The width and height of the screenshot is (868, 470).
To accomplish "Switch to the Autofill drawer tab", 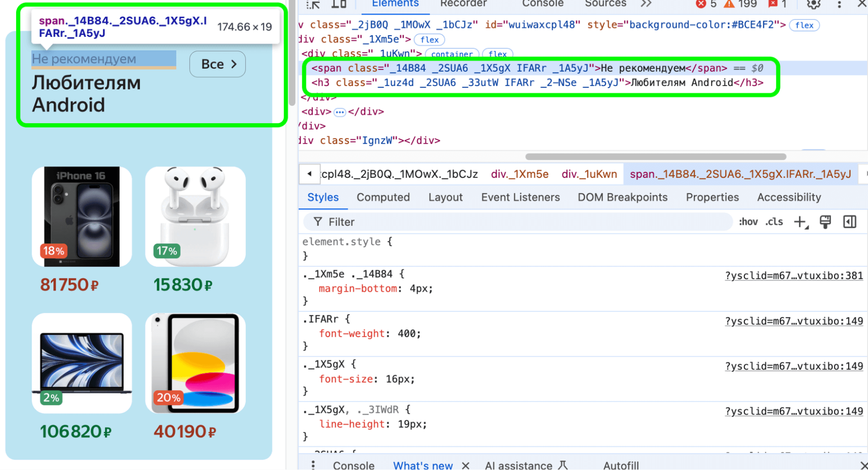I will click(621, 465).
